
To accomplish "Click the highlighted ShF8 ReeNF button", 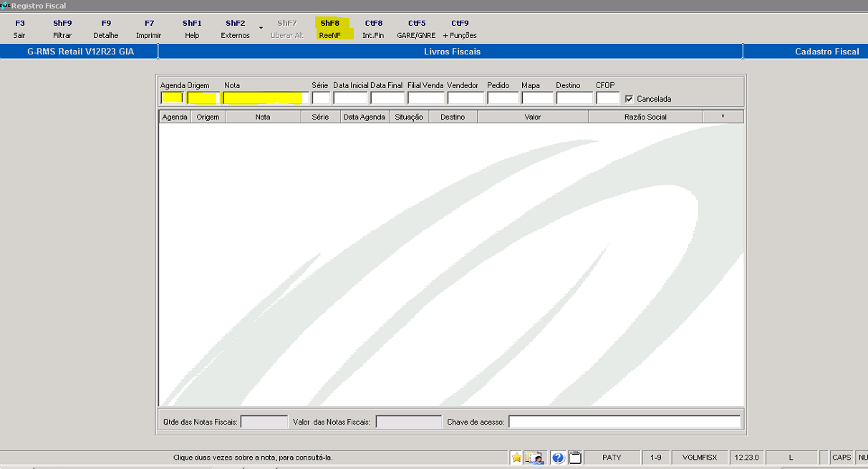I will coord(330,29).
